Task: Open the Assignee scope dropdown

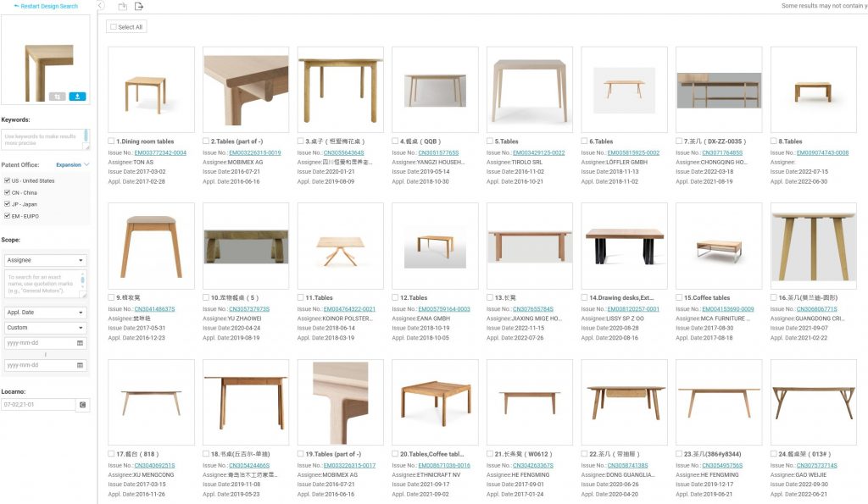Action: click(x=46, y=260)
